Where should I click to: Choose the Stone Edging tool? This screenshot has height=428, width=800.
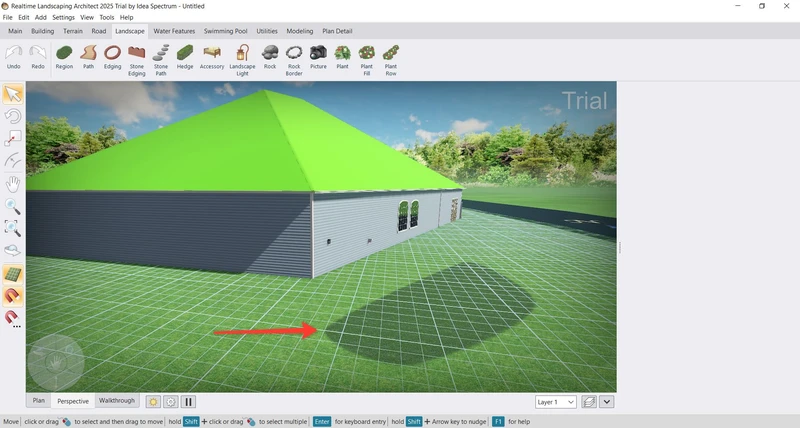[137, 56]
